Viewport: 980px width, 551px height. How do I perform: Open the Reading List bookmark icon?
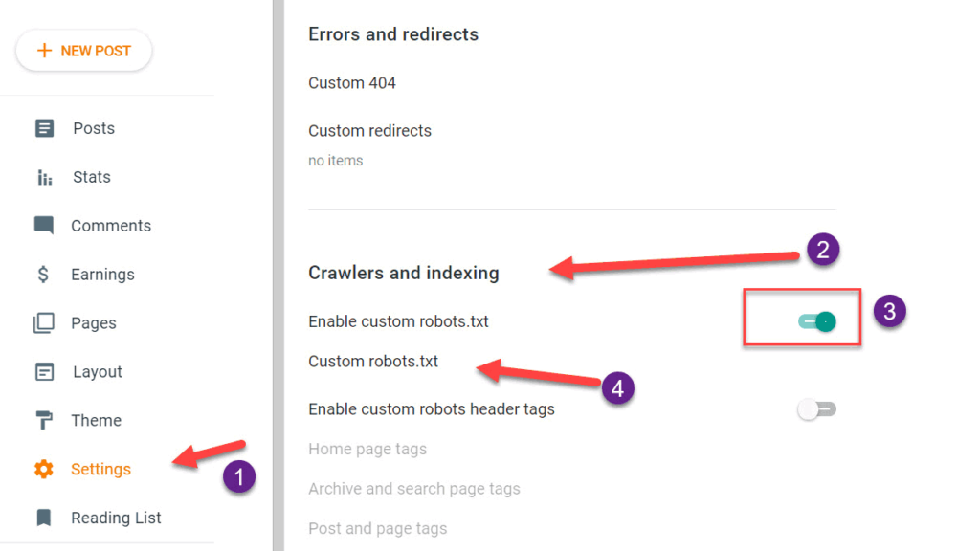click(x=44, y=518)
